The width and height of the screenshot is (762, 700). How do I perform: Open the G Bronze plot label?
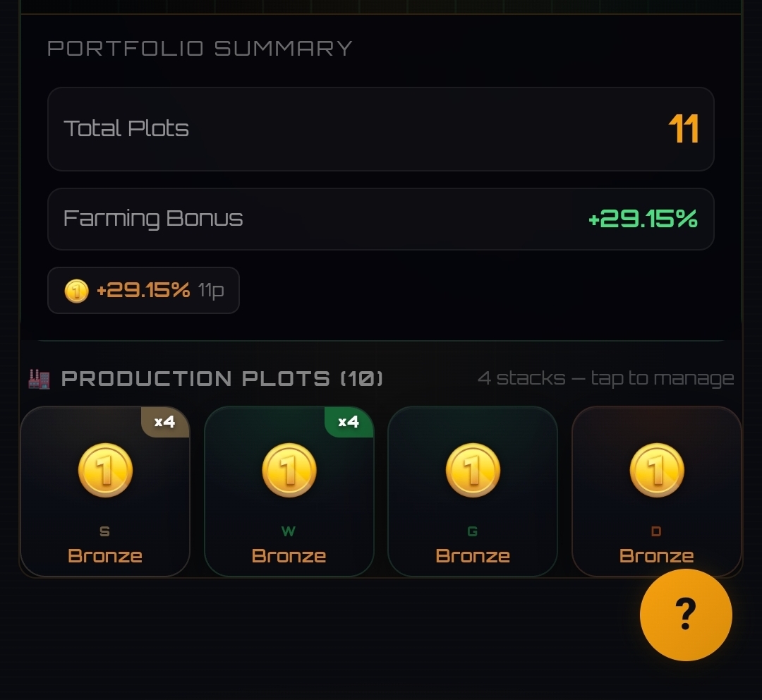pyautogui.click(x=473, y=555)
